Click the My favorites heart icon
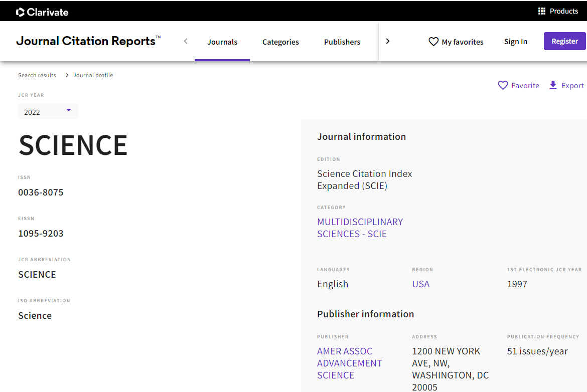The image size is (587, 392). (433, 42)
